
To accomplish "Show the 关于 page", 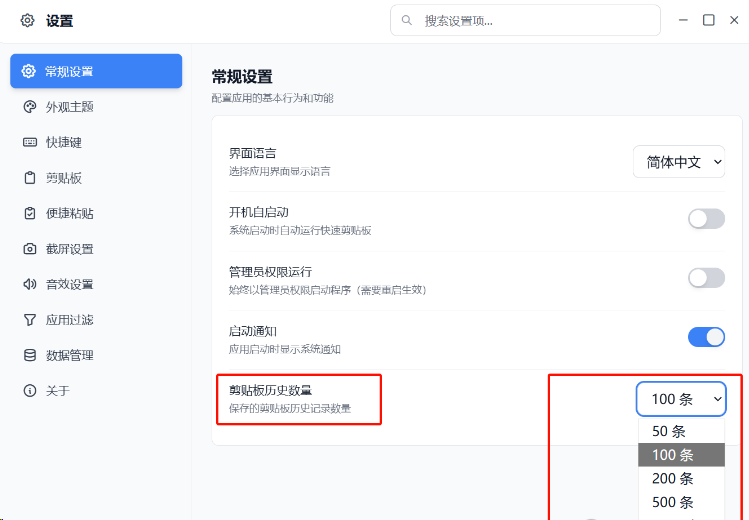I will coord(96,391).
